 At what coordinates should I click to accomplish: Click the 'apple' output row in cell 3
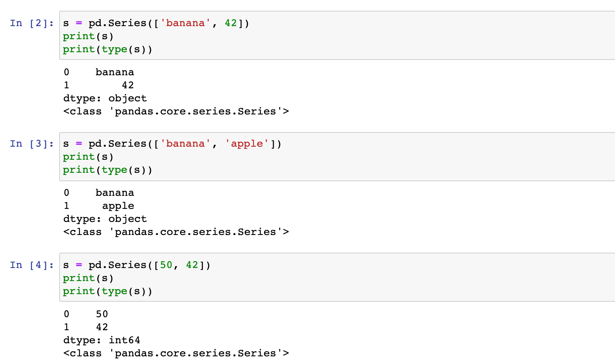pos(118,206)
